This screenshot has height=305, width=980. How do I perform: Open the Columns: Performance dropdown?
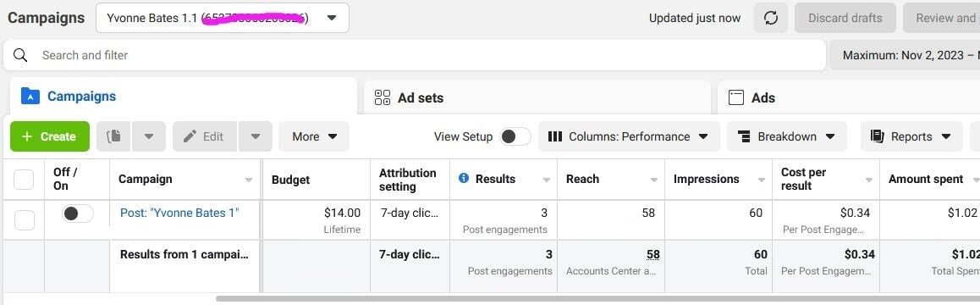[x=629, y=136]
